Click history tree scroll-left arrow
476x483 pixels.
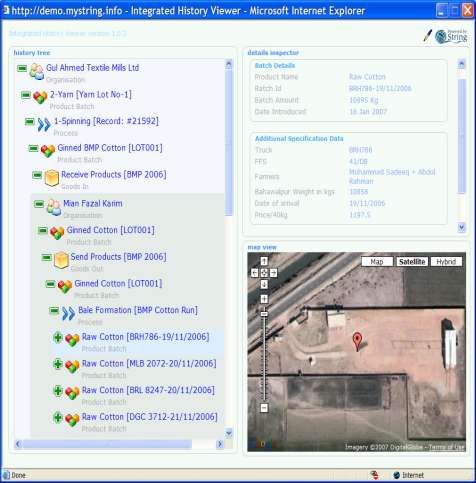tap(18, 444)
